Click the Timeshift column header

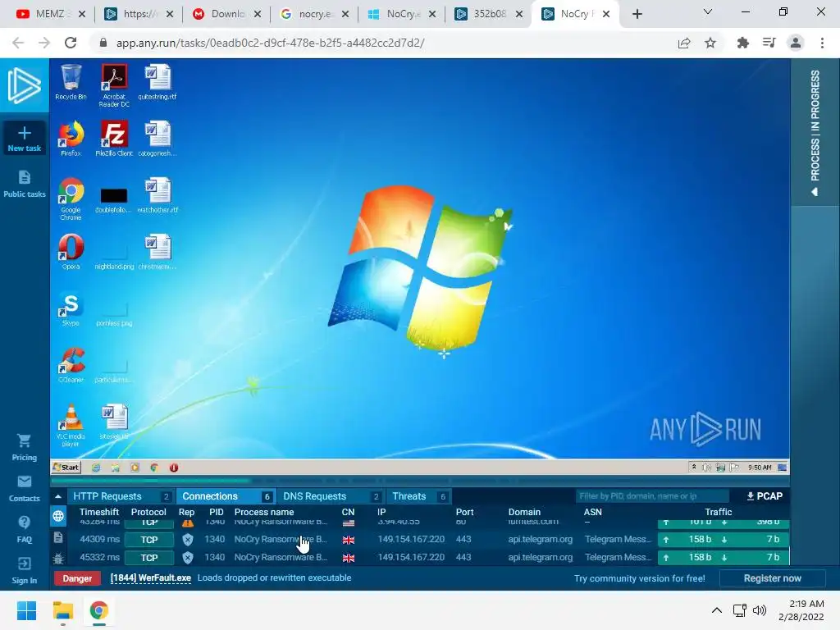[99, 512]
